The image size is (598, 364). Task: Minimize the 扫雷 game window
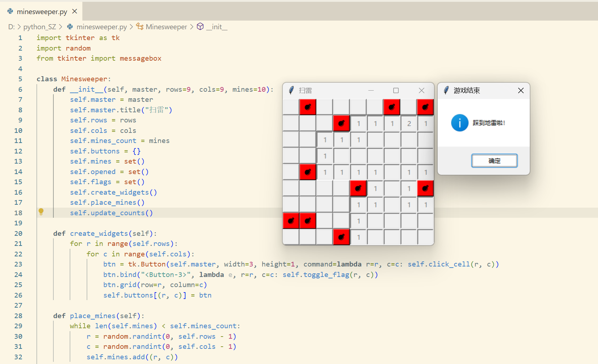pyautogui.click(x=371, y=91)
